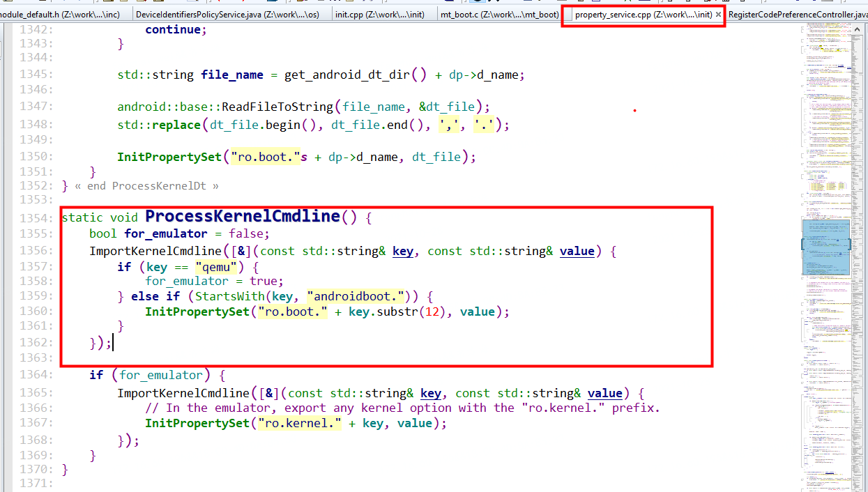Click the ProcessKernelCmdline function name
This screenshot has height=492, width=868.
tap(243, 216)
